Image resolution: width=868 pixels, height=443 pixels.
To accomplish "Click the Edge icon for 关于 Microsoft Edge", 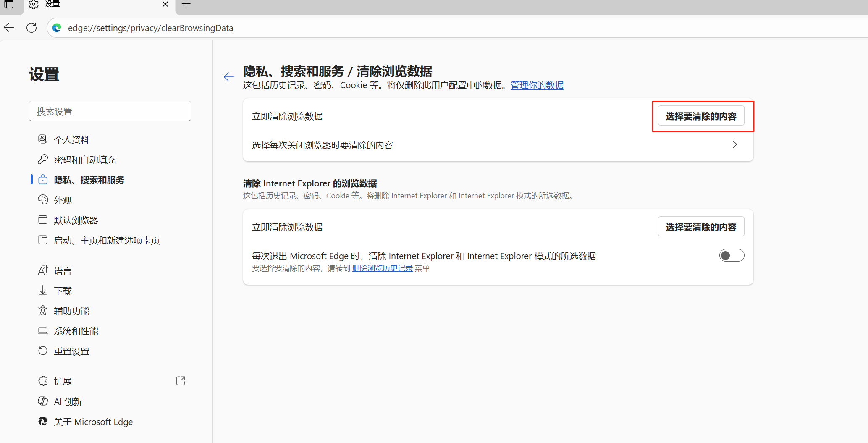I will pos(43,421).
